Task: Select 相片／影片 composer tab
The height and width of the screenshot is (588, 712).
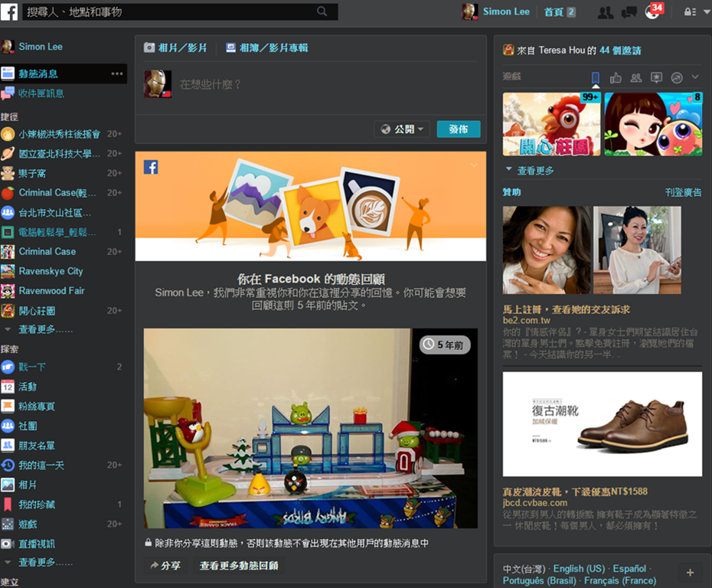Action: [175, 47]
